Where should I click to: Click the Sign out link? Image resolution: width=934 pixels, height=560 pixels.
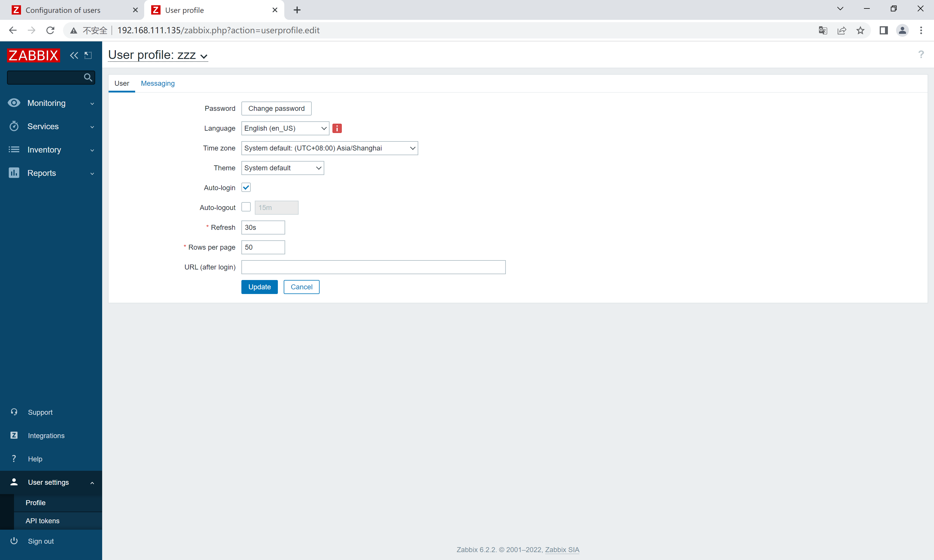(x=41, y=541)
